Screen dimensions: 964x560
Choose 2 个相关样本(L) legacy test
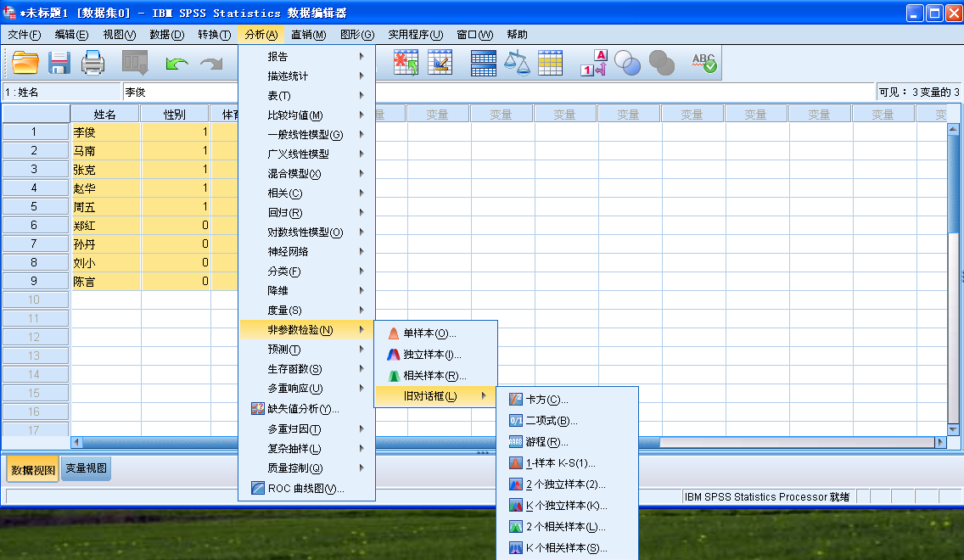[x=567, y=527]
